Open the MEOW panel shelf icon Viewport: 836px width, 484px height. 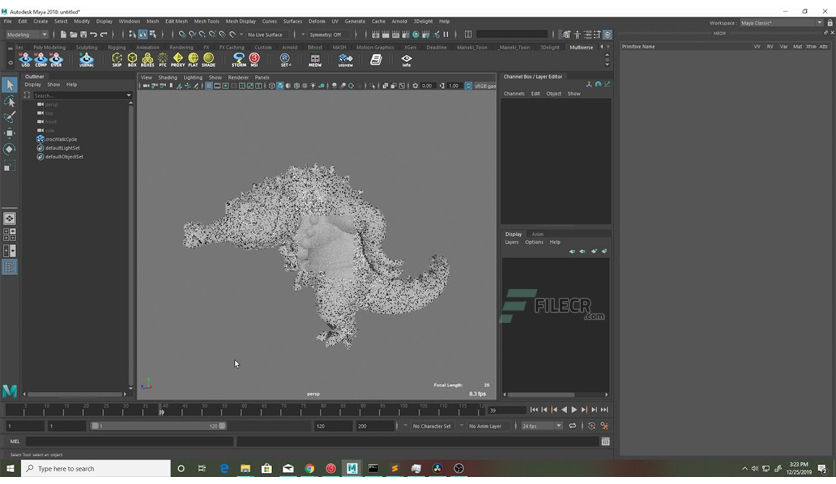(x=315, y=60)
